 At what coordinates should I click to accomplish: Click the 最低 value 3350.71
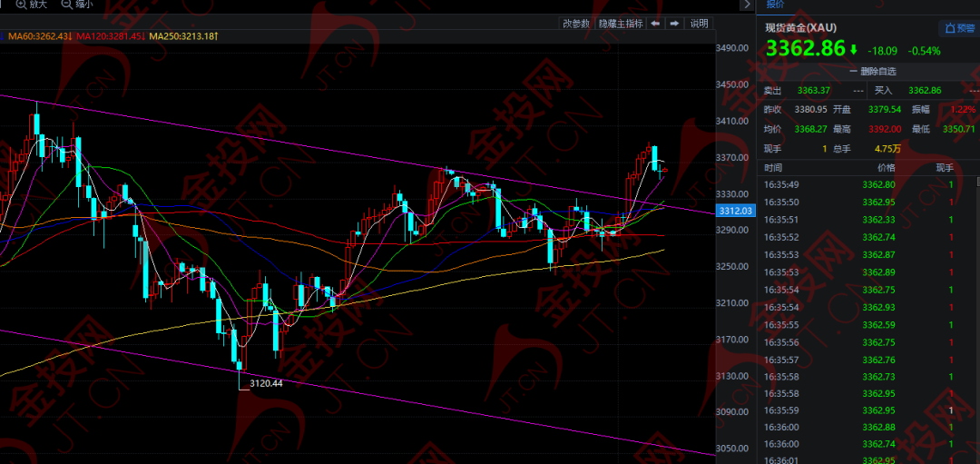[x=961, y=129]
